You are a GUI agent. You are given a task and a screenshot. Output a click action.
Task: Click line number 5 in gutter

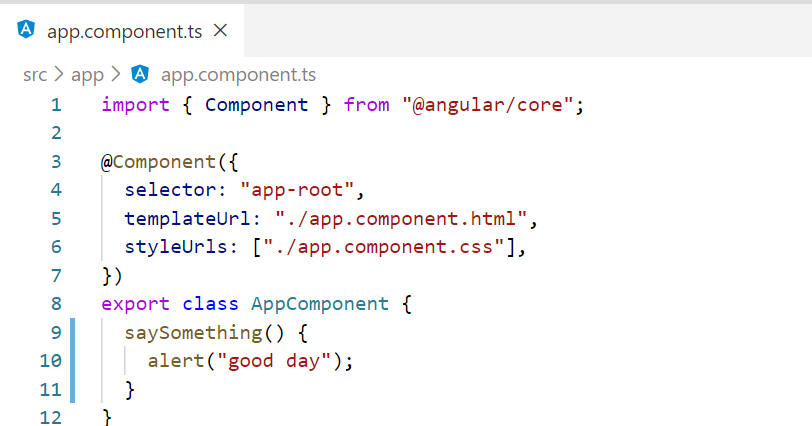[x=56, y=218]
